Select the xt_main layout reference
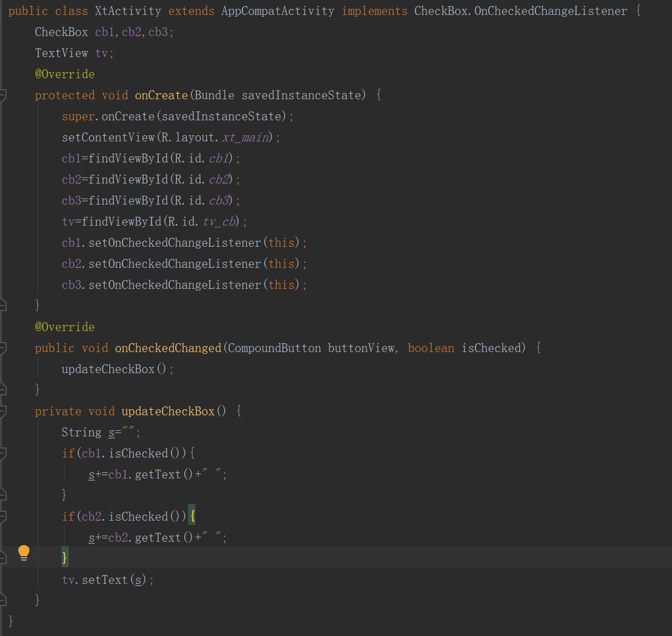672x636 pixels. 244,137
